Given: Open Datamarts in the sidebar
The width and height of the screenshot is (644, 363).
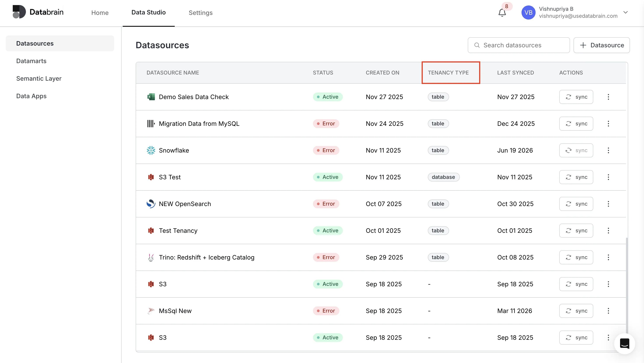Looking at the screenshot, I should (31, 61).
